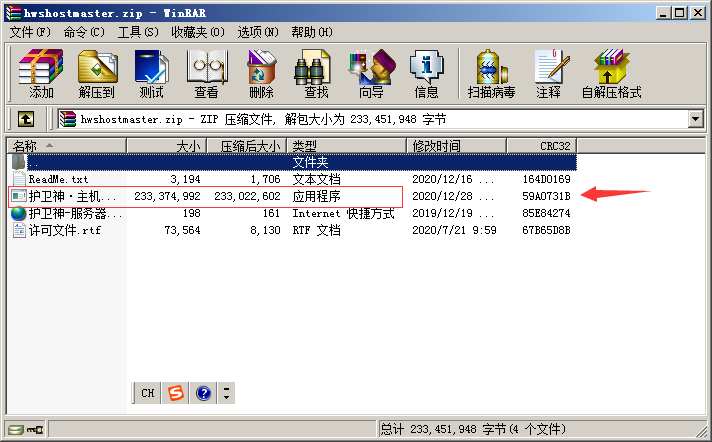The image size is (712, 442).
Task: Click 自解压格式 self-extracting icon
Action: 611,74
